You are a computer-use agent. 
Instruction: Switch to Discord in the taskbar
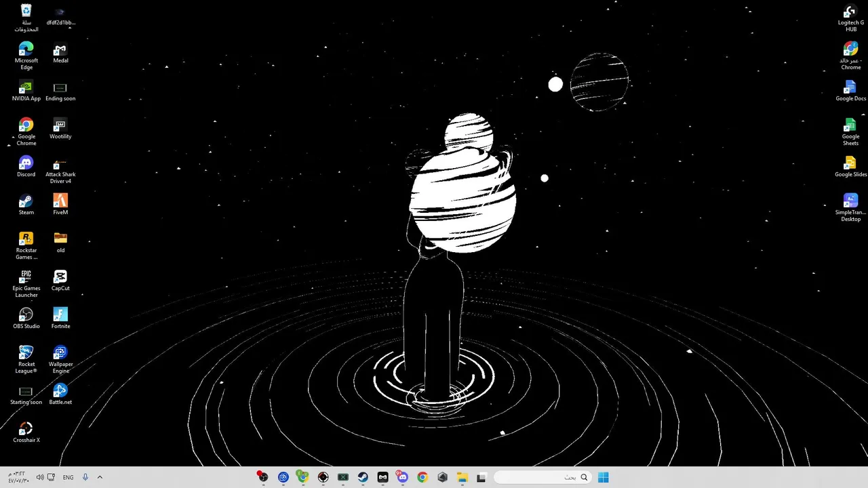403,477
